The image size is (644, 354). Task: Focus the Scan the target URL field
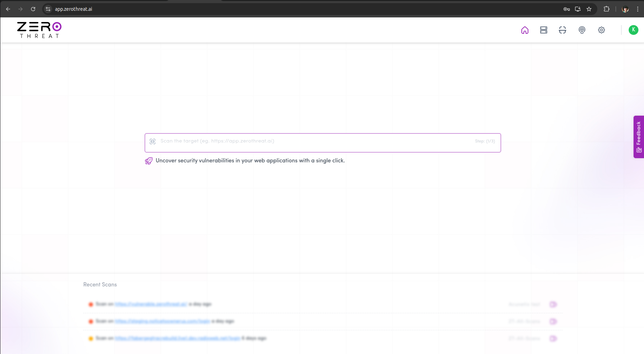(323, 143)
